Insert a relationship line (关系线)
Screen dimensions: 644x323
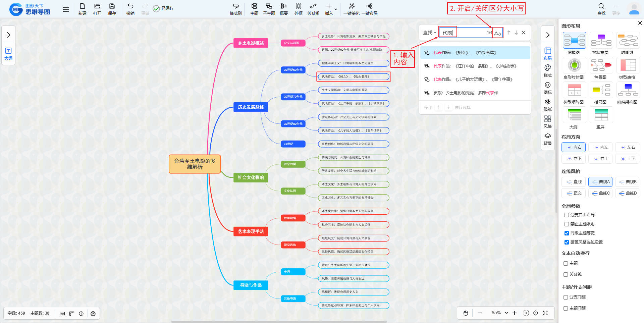[x=313, y=9]
